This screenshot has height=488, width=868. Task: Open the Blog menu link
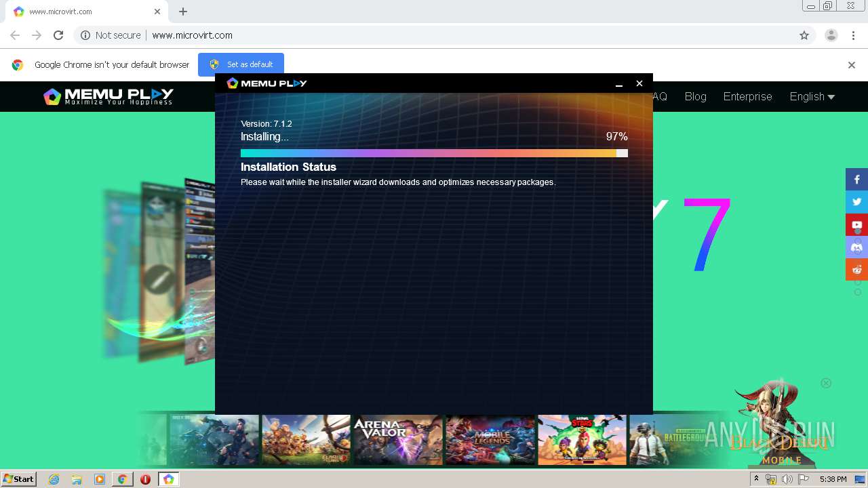click(x=695, y=96)
